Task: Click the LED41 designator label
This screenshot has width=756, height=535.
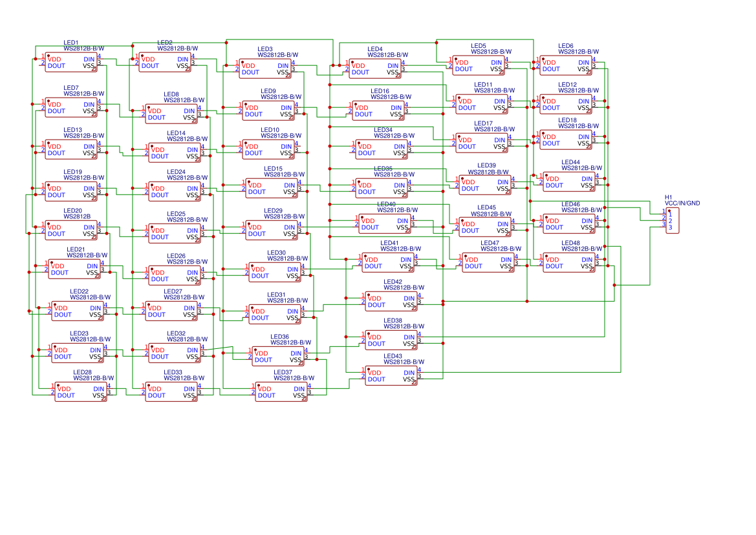Action: pos(389,243)
